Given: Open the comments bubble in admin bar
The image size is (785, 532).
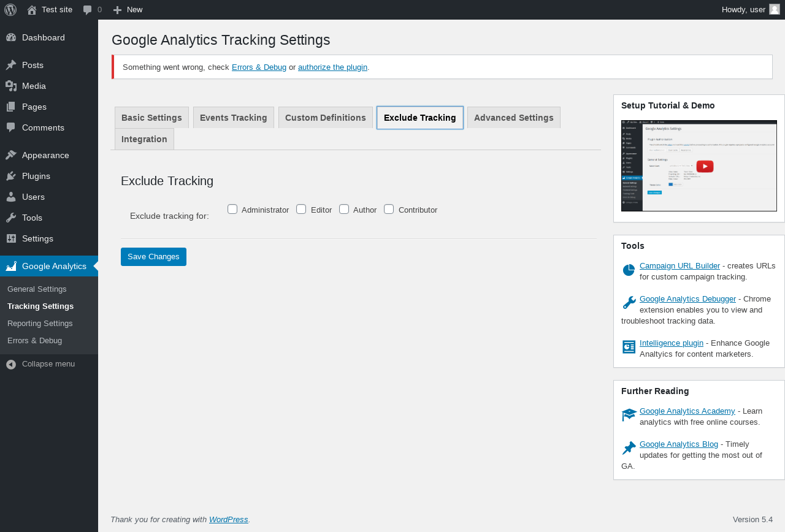Looking at the screenshot, I should coord(88,10).
